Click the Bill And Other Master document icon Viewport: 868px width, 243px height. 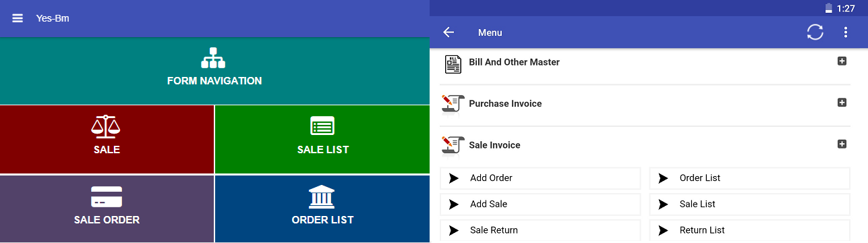point(453,64)
